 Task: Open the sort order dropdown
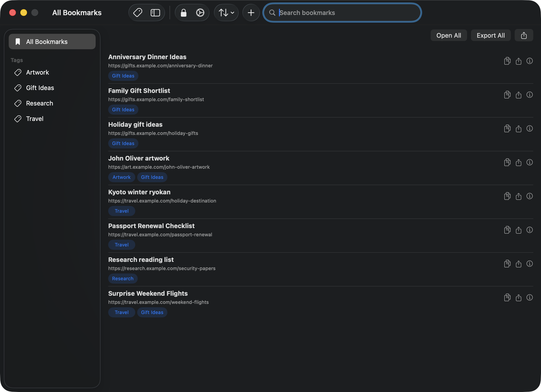[x=226, y=13]
